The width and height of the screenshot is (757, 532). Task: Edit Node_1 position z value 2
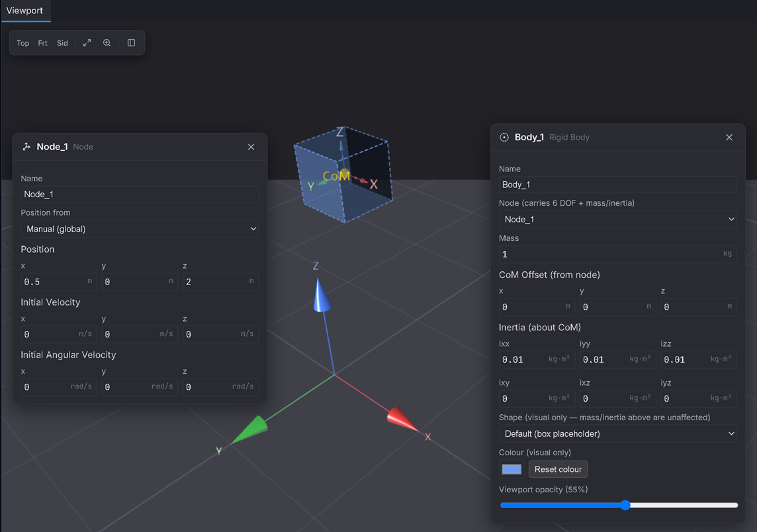coord(220,282)
